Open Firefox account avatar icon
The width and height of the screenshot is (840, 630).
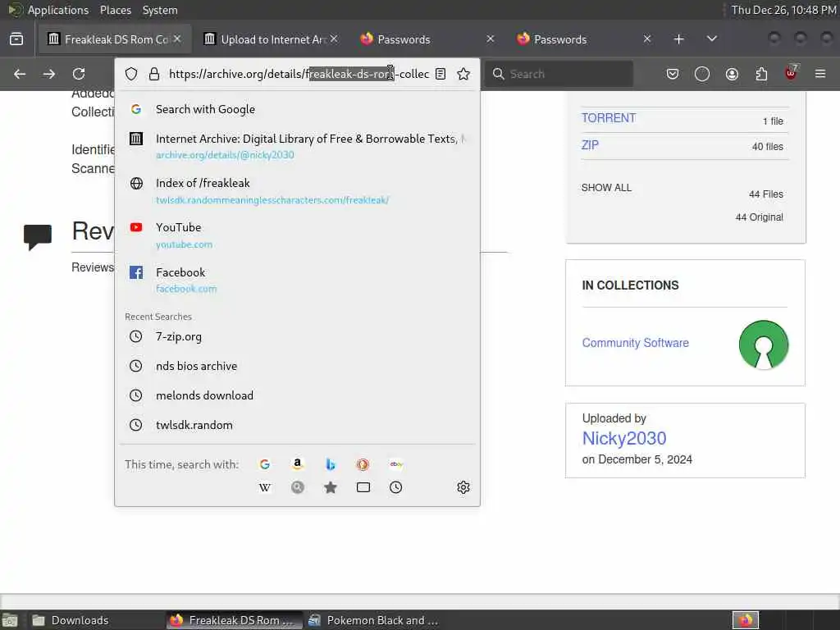tap(732, 74)
